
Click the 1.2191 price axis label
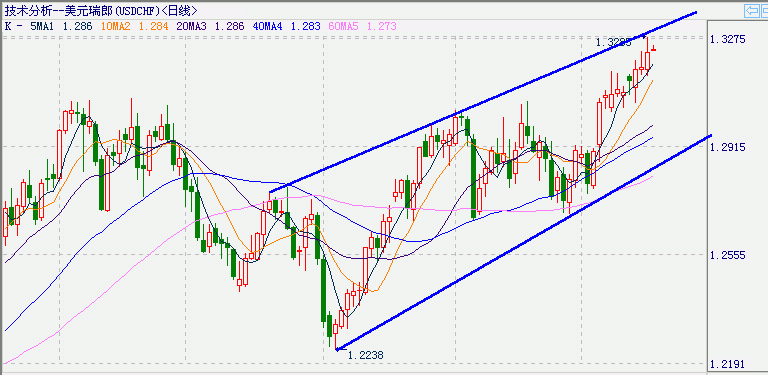tap(728, 364)
